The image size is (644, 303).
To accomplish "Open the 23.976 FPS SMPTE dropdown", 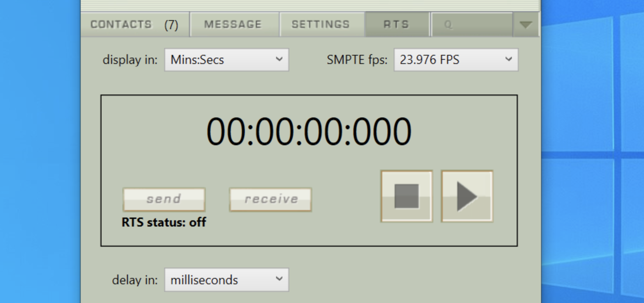I will point(456,60).
